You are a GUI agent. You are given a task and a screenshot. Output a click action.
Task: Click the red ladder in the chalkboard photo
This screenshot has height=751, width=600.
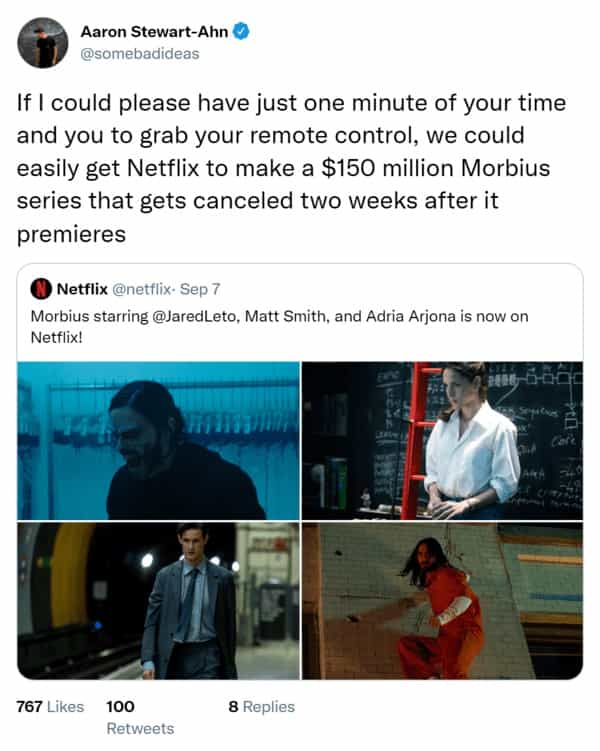[x=418, y=441]
